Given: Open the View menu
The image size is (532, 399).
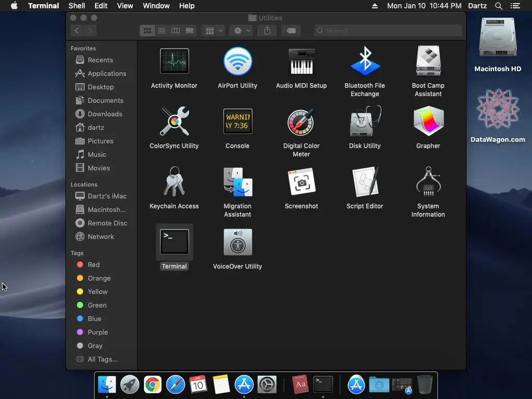Looking at the screenshot, I should (125, 6).
